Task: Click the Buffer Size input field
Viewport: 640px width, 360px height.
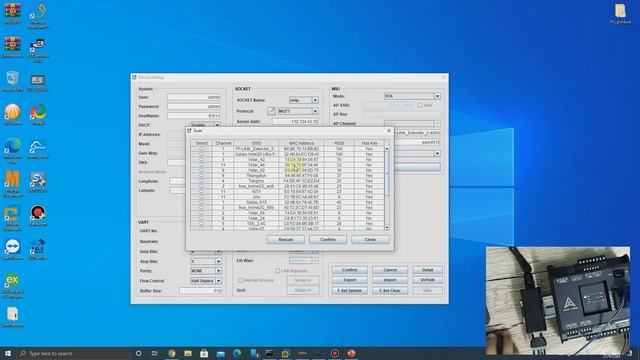Action: tap(201, 291)
